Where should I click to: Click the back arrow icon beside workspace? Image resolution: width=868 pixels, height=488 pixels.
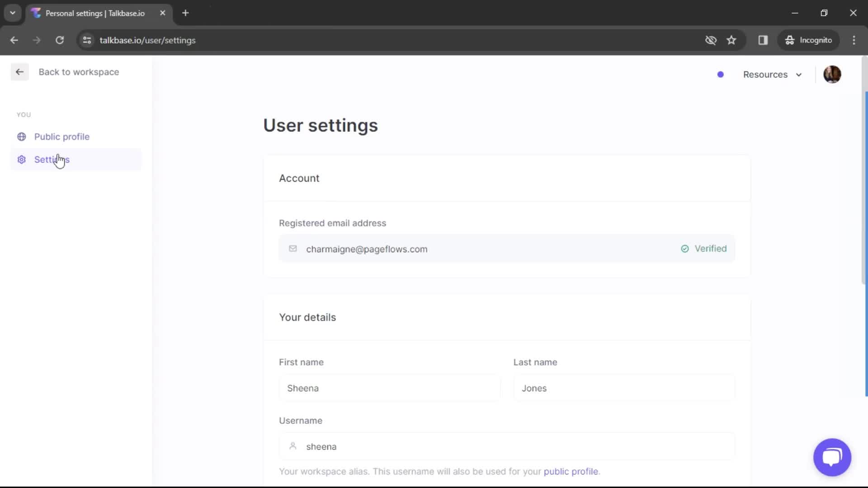point(19,72)
